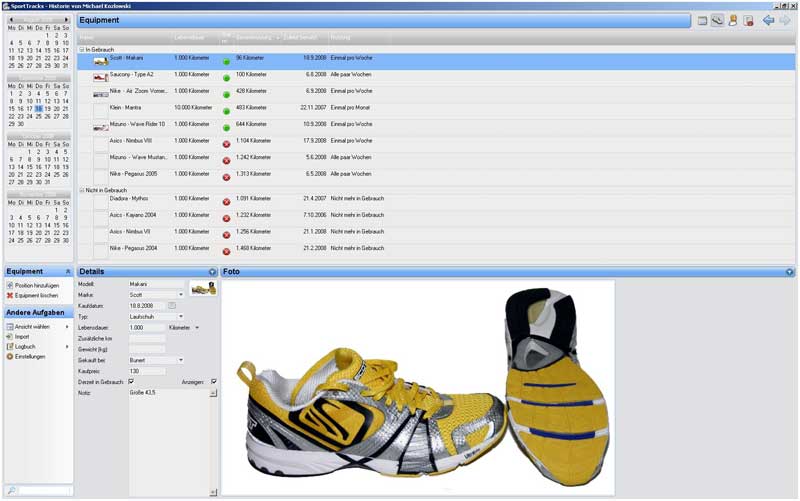
Task: Collapse the Equipment task panel chevron
Action: 68,272
